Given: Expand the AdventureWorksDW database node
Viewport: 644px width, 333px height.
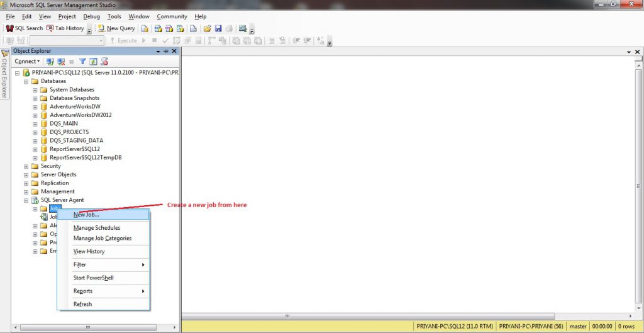Looking at the screenshot, I should pyautogui.click(x=35, y=107).
